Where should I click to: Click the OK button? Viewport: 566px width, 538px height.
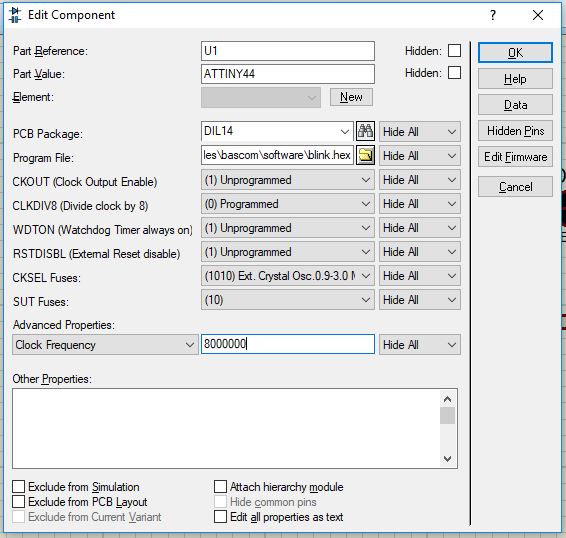515,53
